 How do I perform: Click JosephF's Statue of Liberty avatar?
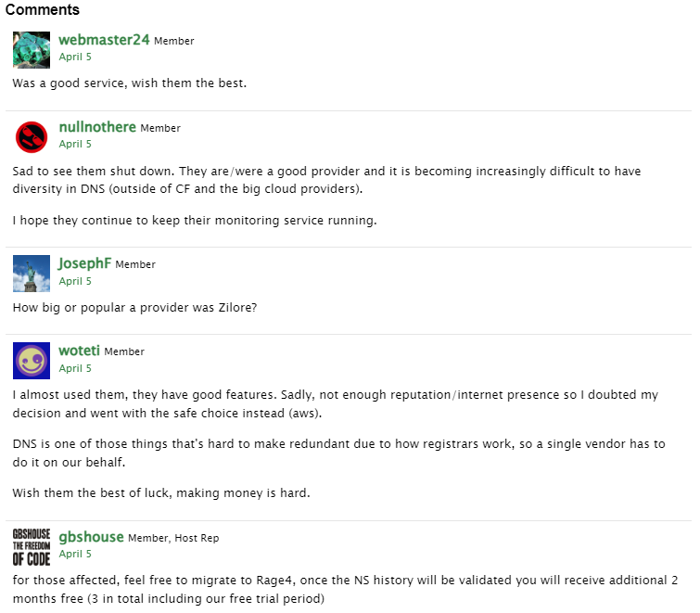tap(32, 274)
